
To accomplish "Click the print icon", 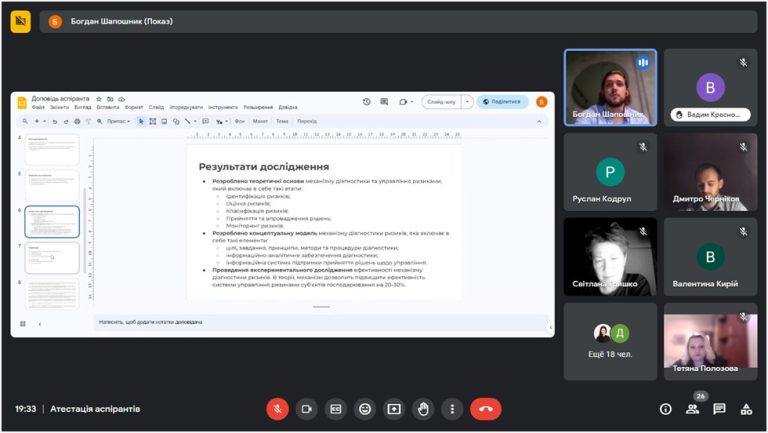I will point(77,121).
